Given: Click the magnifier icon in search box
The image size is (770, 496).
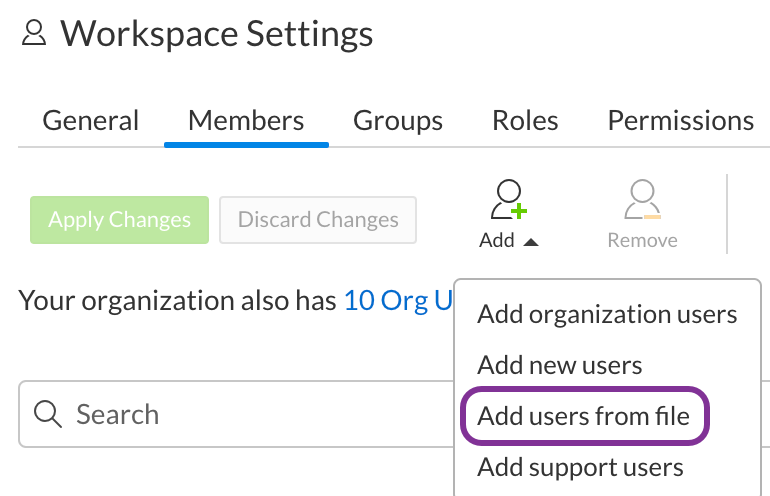Looking at the screenshot, I should click(x=47, y=414).
